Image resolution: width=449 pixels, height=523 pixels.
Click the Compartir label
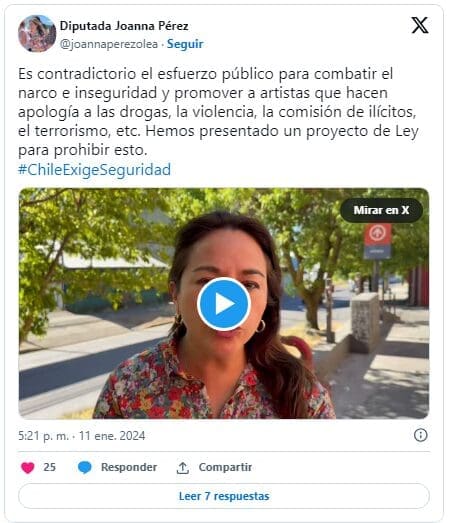[x=225, y=467]
